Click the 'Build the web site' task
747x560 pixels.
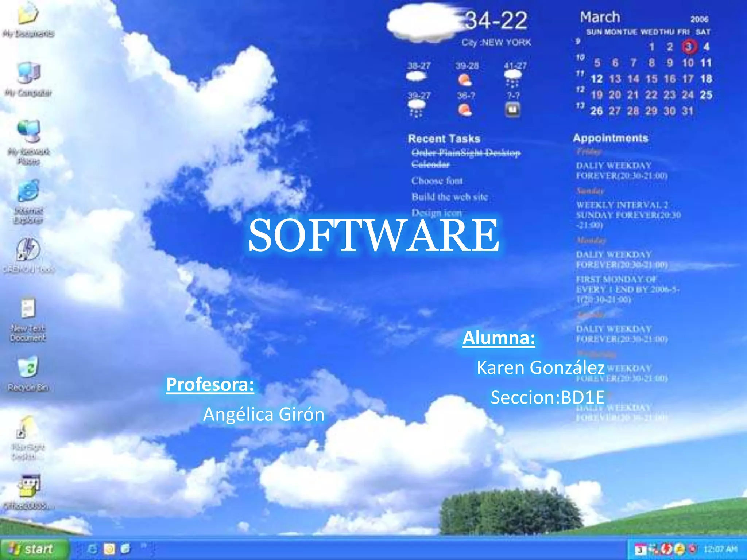449,197
